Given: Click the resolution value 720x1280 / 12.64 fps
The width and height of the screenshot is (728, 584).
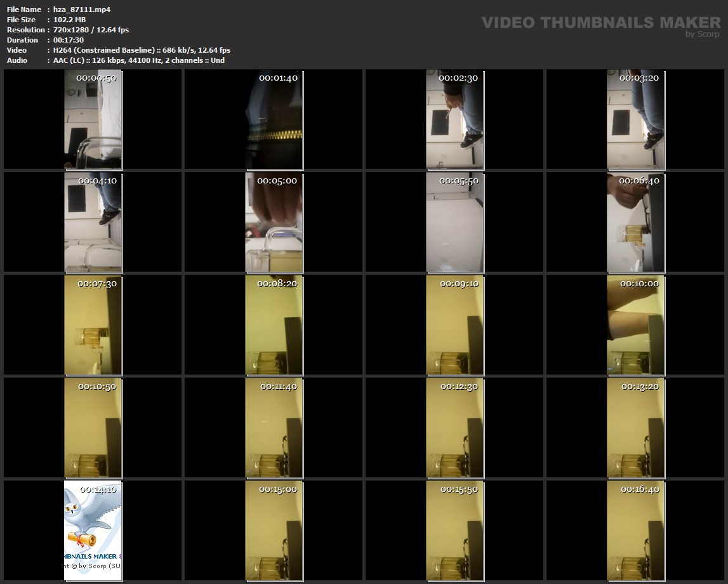Looking at the screenshot, I should [91, 30].
